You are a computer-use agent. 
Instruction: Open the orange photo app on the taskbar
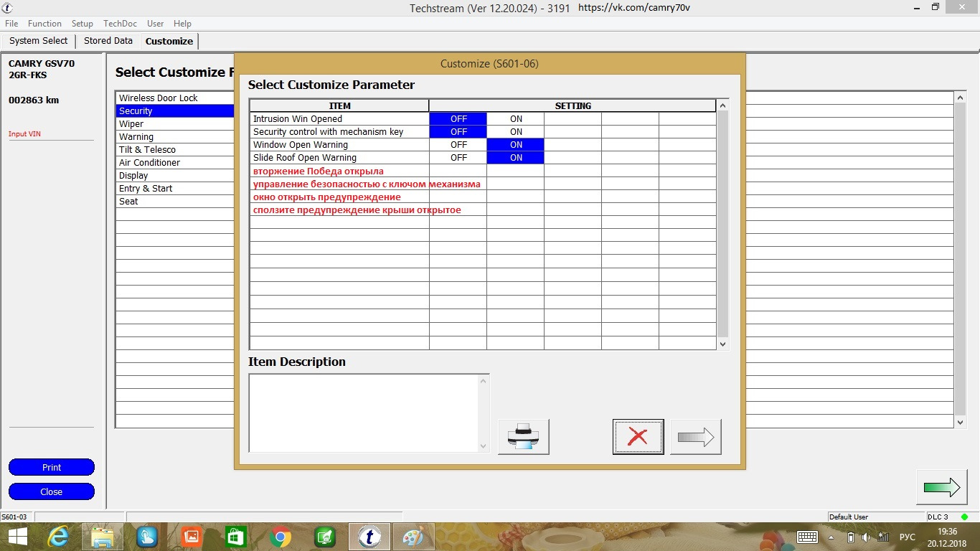tap(192, 537)
